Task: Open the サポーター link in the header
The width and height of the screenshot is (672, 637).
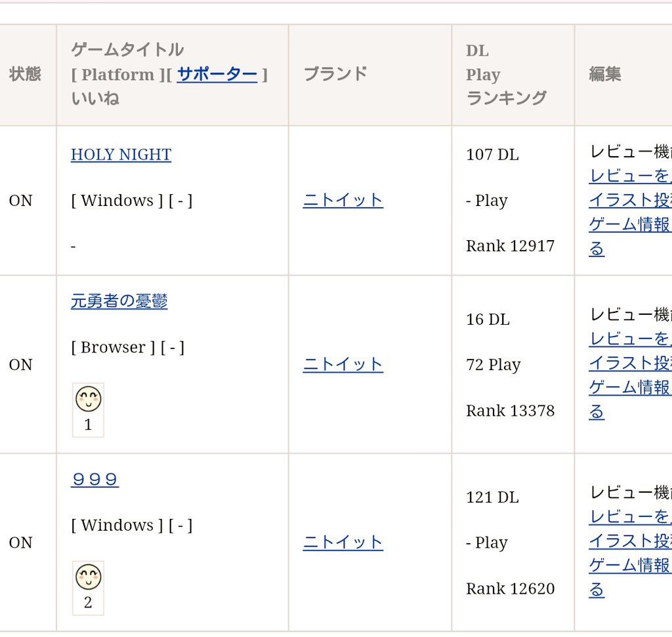Action: [217, 74]
